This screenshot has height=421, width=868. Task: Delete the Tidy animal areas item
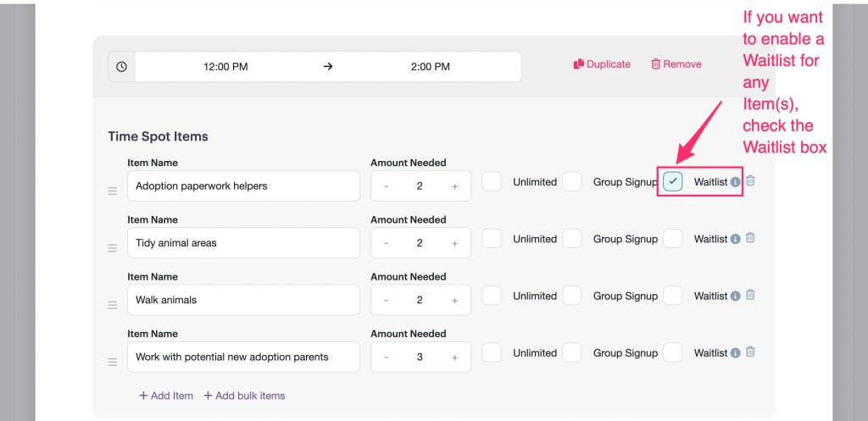pos(750,237)
